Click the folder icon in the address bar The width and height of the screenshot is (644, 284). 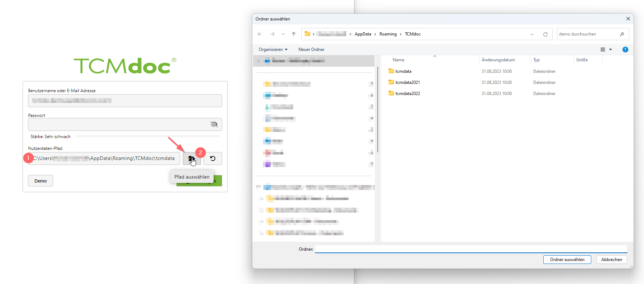click(307, 34)
